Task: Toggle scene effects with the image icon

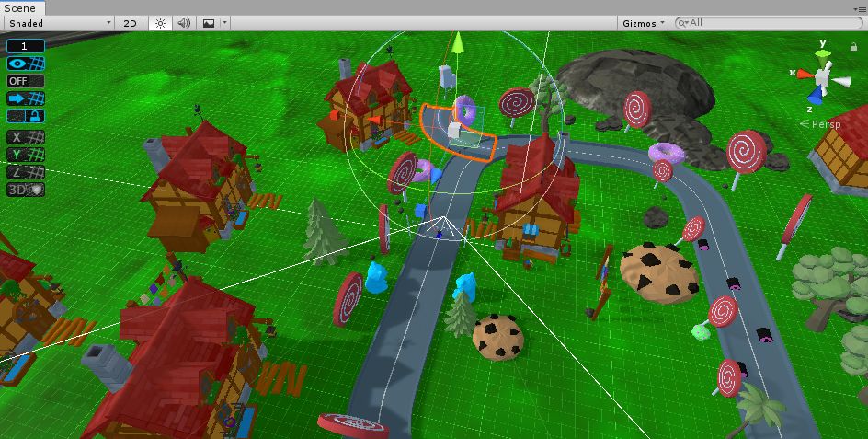Action: pyautogui.click(x=209, y=23)
